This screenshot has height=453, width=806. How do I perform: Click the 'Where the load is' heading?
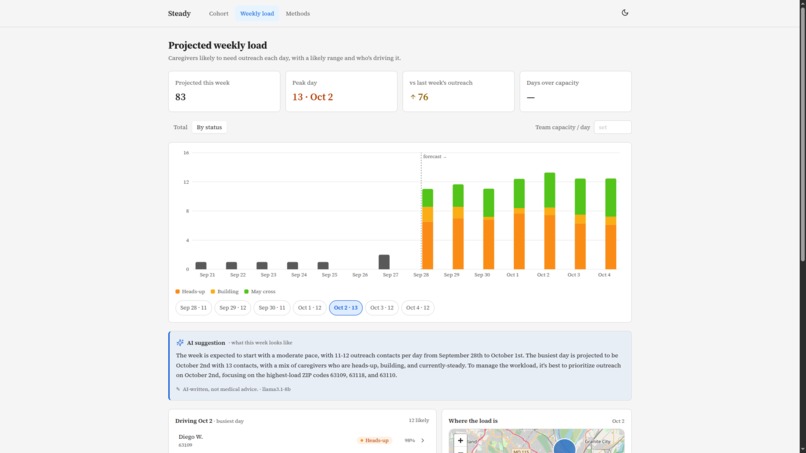coord(473,421)
